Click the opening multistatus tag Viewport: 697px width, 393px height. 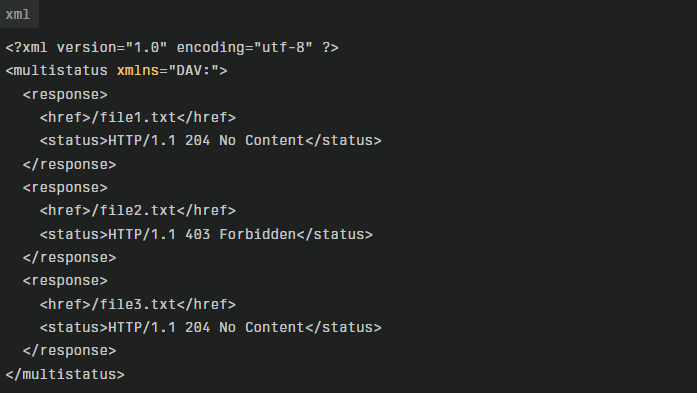coord(116,71)
